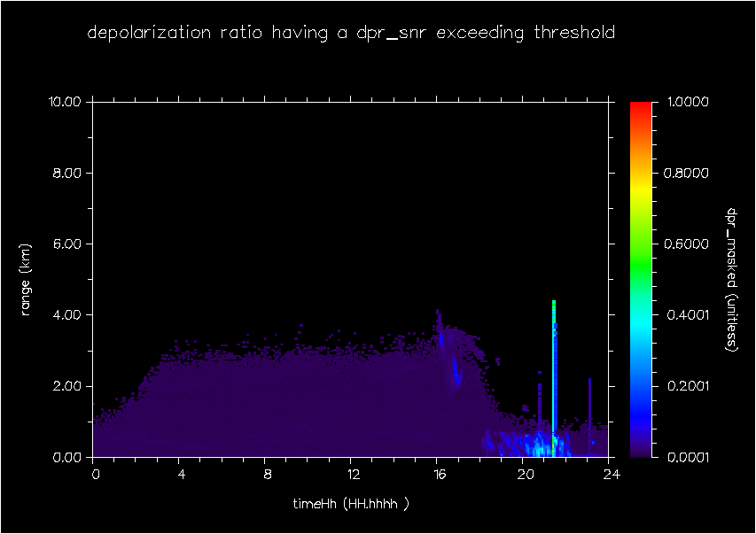
Task: Click the colorbar value 0.6000
Action: (687, 244)
